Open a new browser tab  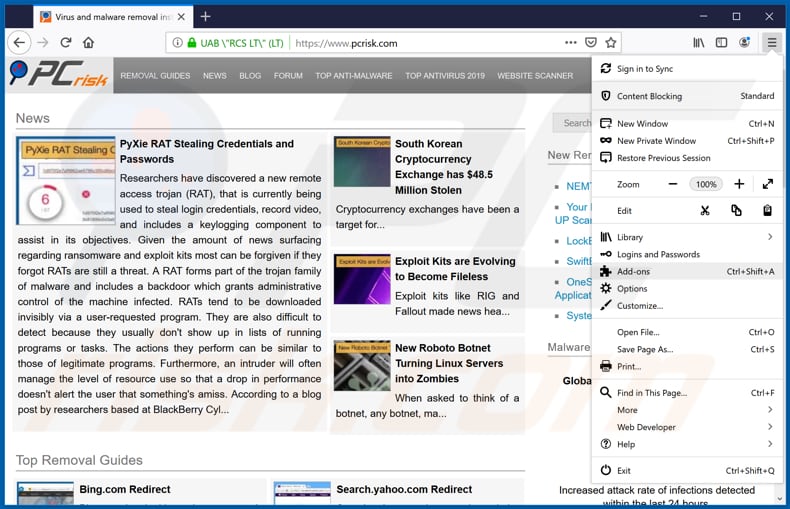click(206, 17)
